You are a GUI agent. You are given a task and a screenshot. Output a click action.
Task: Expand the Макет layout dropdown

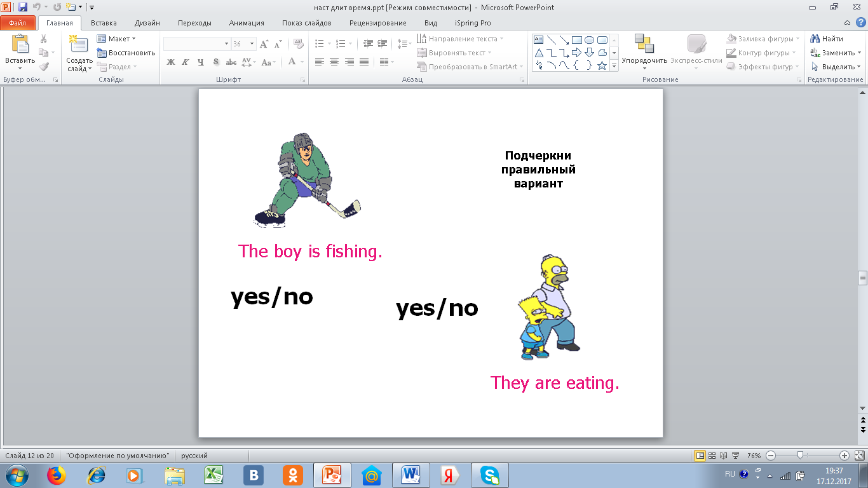116,39
